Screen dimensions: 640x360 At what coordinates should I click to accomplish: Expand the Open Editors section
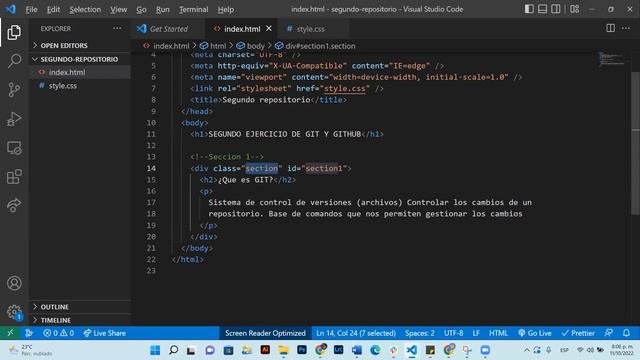click(80, 45)
